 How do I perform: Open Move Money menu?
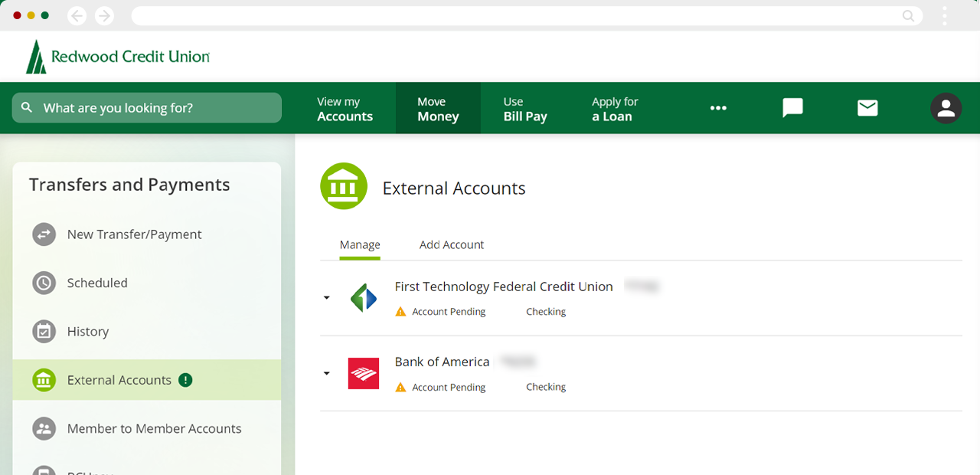coord(438,109)
